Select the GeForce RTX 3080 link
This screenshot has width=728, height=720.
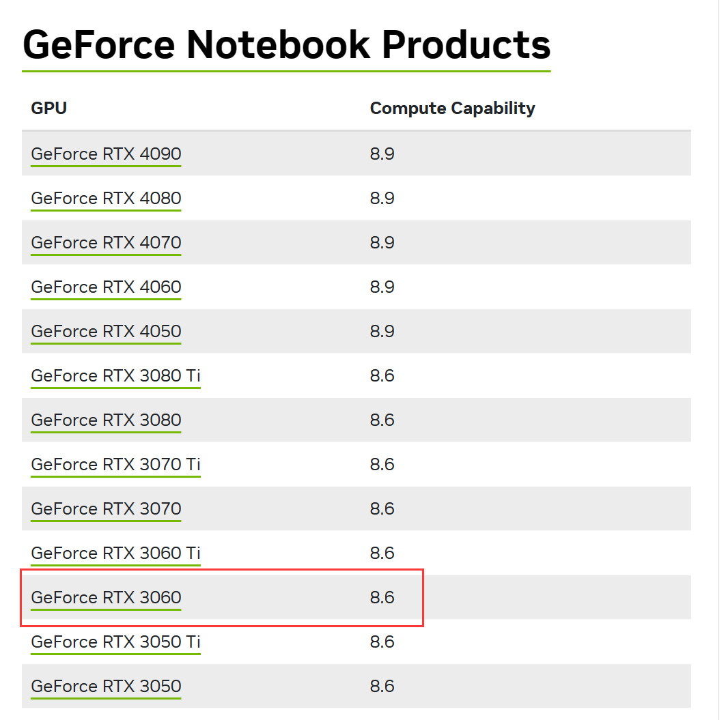coord(106,420)
